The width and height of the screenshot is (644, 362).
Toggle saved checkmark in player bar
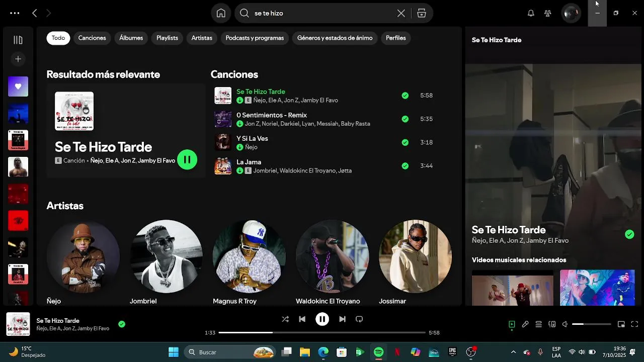122,324
